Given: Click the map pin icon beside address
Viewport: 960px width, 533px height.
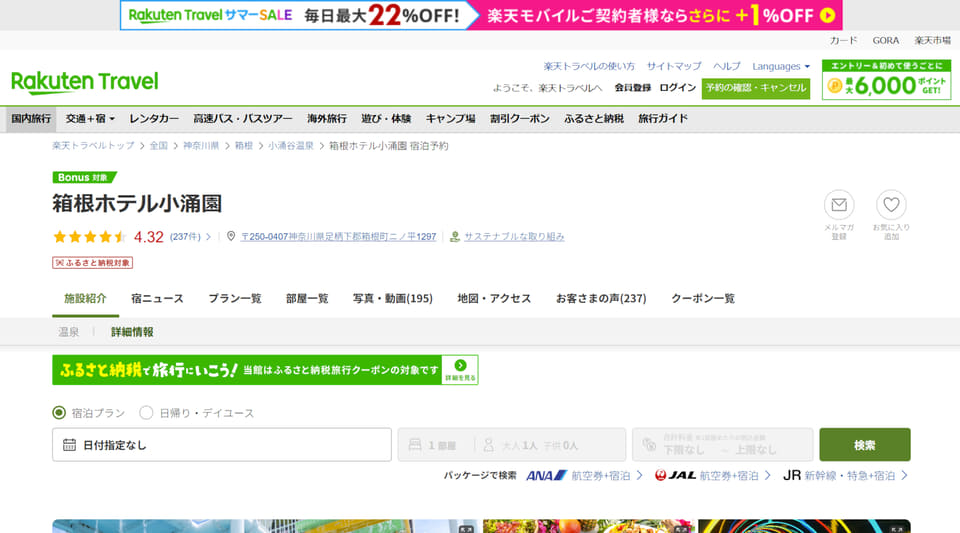Looking at the screenshot, I should tap(231, 236).
